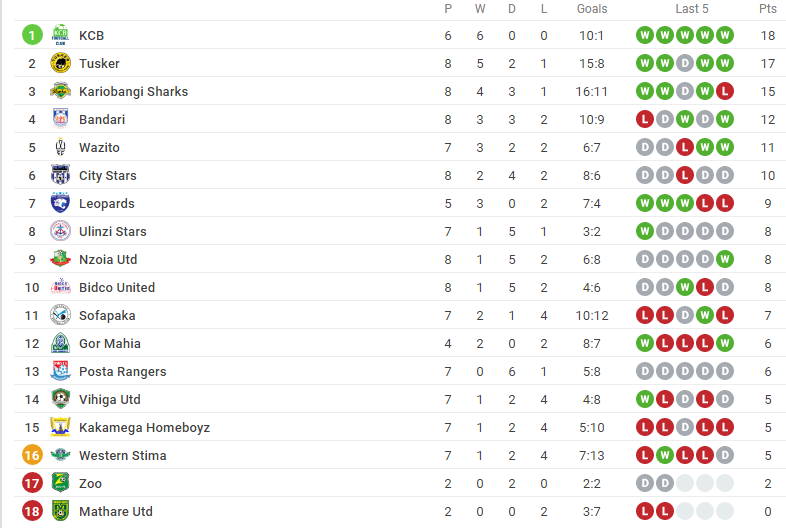Open the Mathare Utd crest icon
Screen dimensions: 786x528
point(60,511)
